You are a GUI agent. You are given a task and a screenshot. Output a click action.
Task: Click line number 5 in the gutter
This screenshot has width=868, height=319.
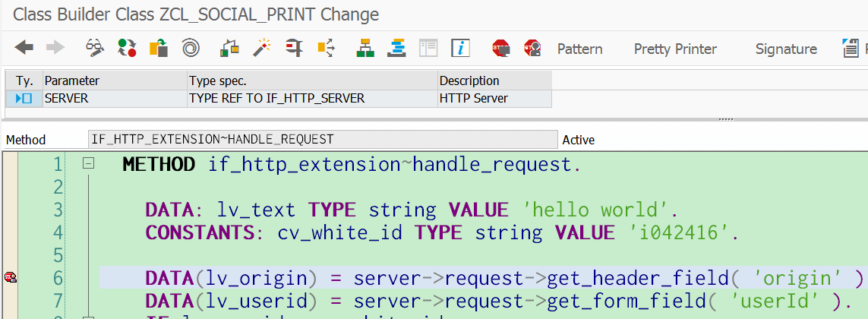[58, 254]
